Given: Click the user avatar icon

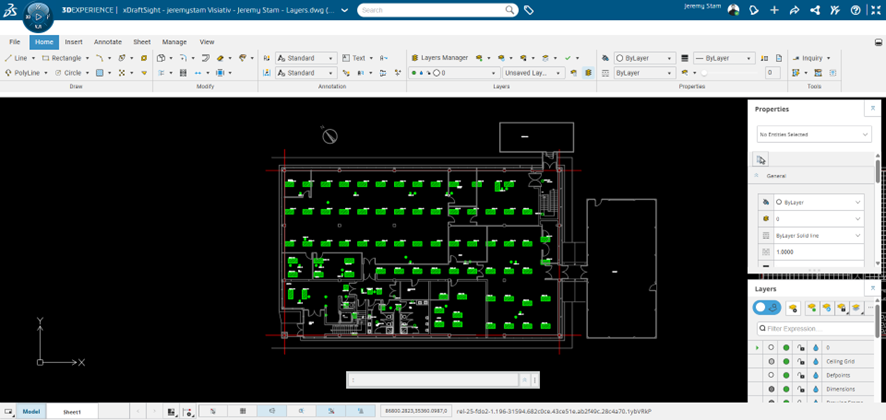Looking at the screenshot, I should pyautogui.click(x=733, y=10).
